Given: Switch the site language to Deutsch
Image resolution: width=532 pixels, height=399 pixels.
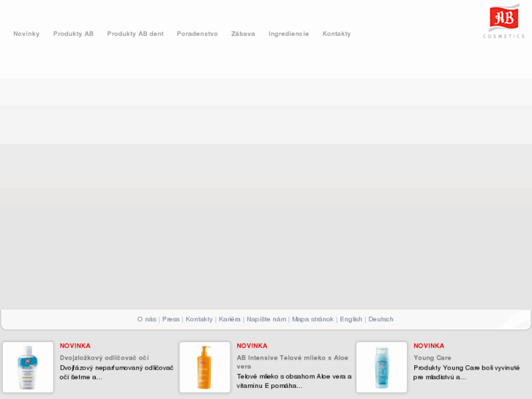Looking at the screenshot, I should point(381,319).
